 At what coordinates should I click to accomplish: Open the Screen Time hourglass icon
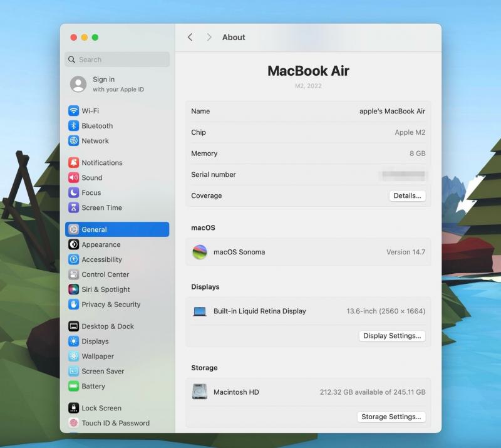point(73,207)
